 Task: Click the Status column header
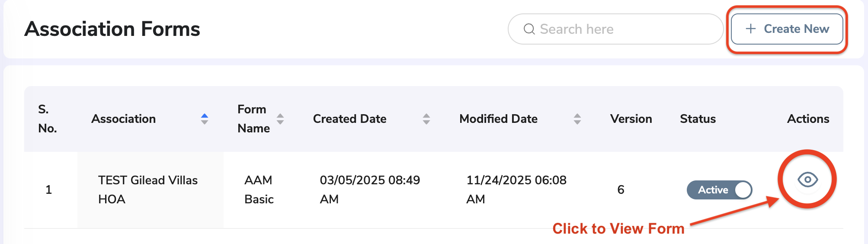(698, 119)
